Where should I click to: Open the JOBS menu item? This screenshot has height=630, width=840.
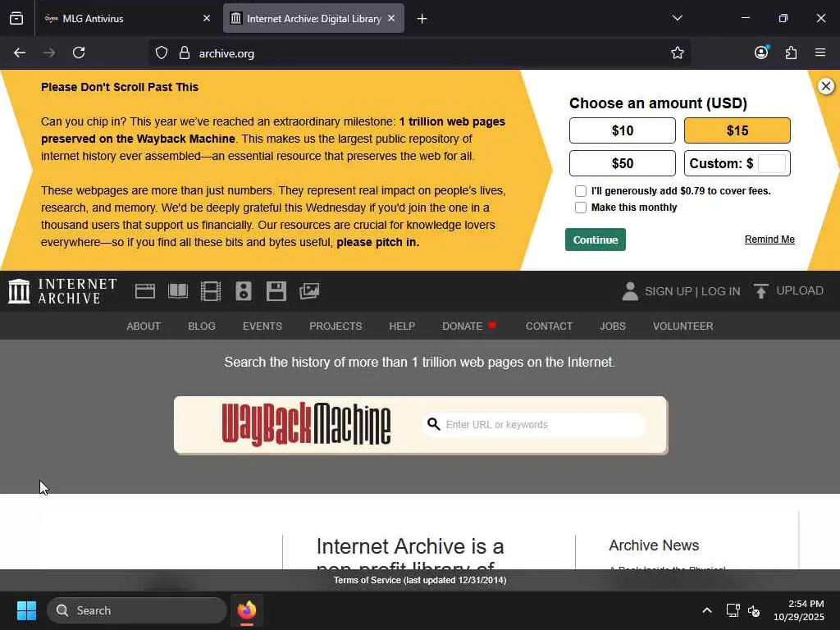click(x=613, y=326)
